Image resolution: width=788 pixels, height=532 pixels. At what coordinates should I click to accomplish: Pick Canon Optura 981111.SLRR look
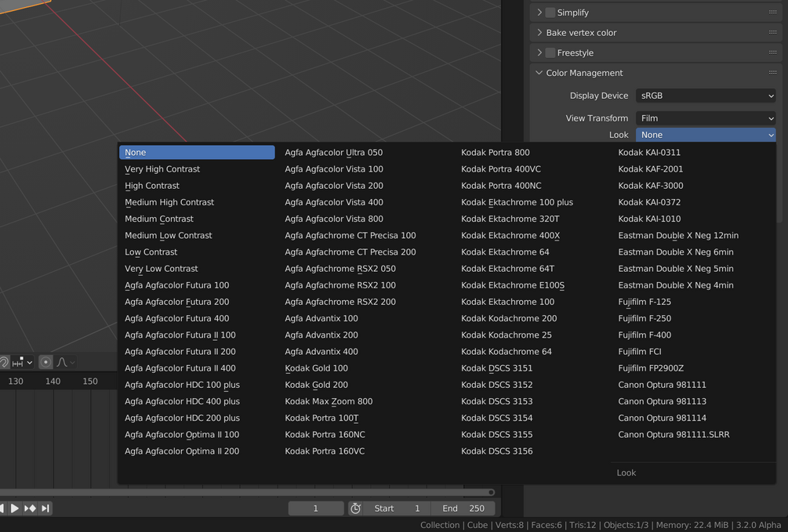(674, 434)
